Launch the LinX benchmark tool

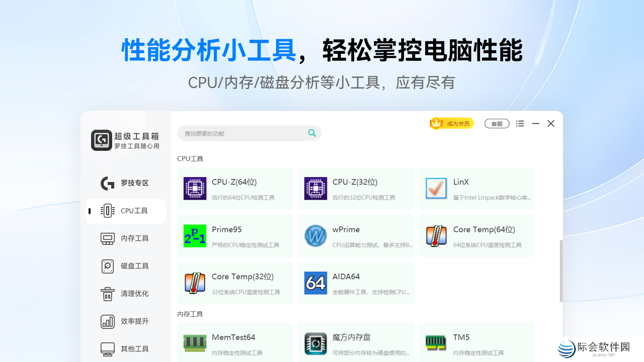pos(476,188)
